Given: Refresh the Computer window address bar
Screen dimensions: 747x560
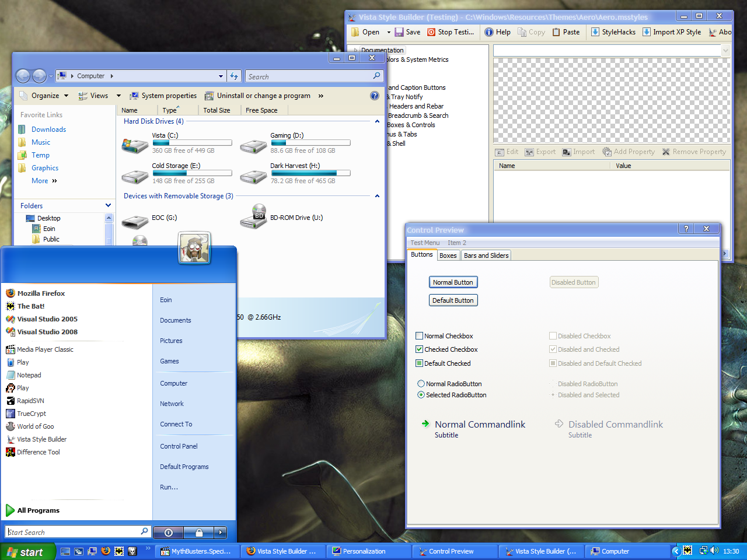Looking at the screenshot, I should [234, 76].
